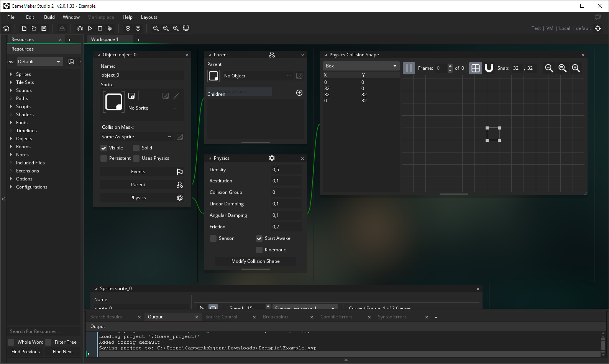
Task: Open the Events flag icon
Action: point(179,172)
